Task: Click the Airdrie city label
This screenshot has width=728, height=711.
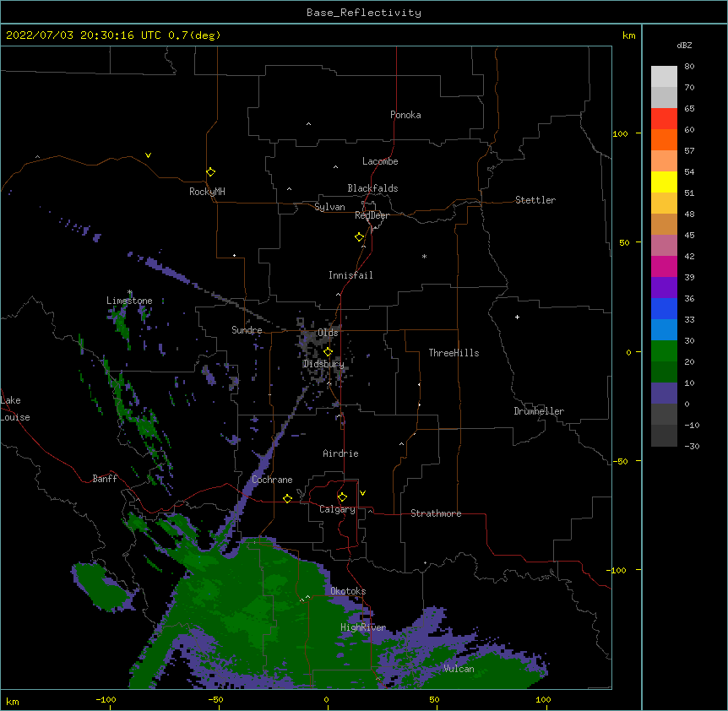Action: (340, 453)
